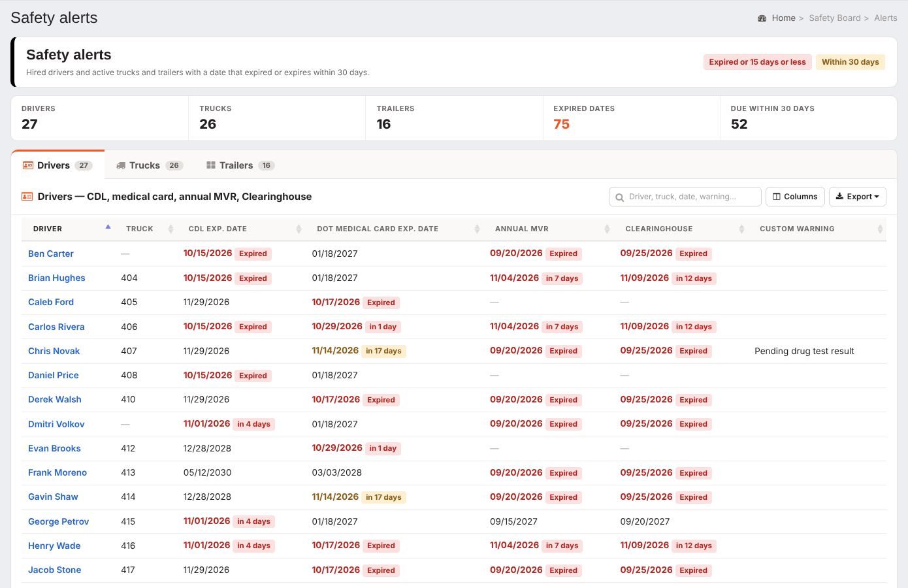This screenshot has height=588, width=908.
Task: Sort by Clearinghouse column arrows
Action: click(x=741, y=229)
